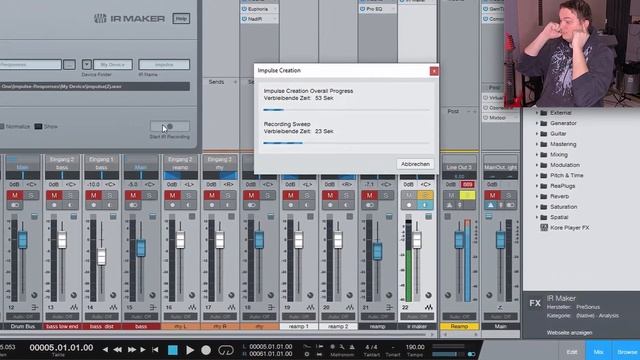Select the reamp 1 channel label
This screenshot has height=360, width=640.
(299, 327)
